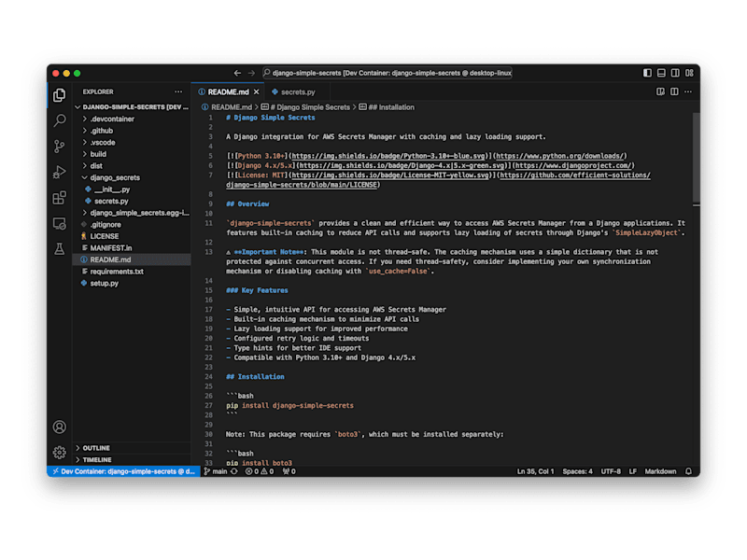Expand the OUTLINE section
Screen dimensions: 747x560
pos(132,448)
